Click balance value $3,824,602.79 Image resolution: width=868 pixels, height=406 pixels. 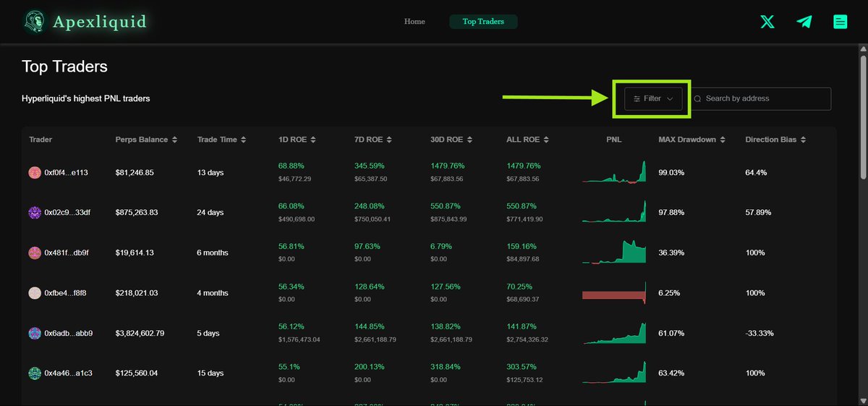pos(140,333)
